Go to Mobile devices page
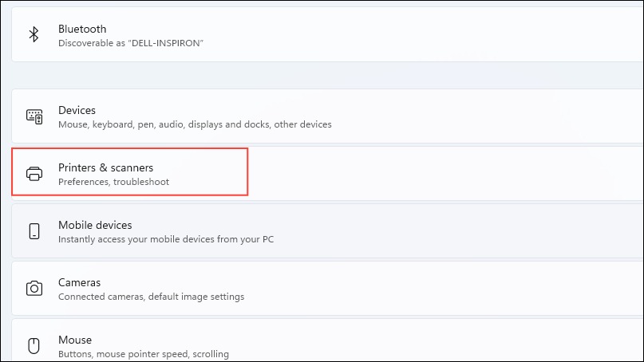The width and height of the screenshot is (644, 362). 95,225
